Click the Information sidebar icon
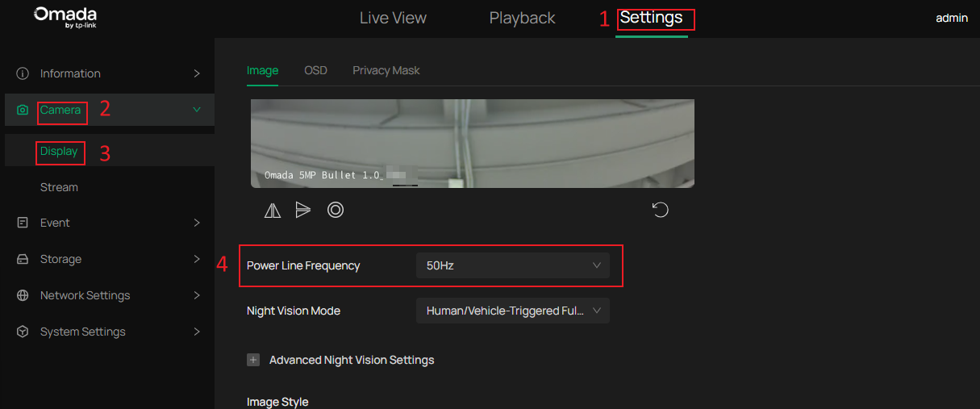Screen dimensions: 980x409 (23, 73)
